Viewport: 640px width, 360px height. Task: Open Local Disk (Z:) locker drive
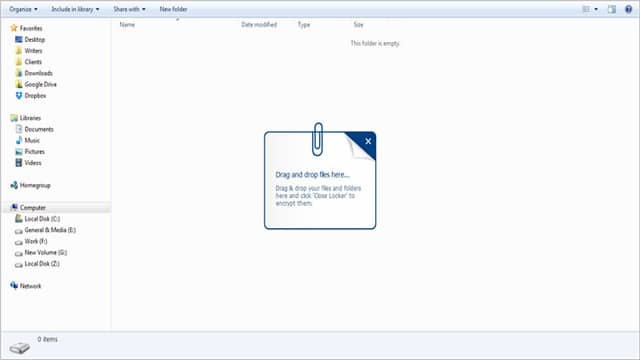(x=42, y=264)
